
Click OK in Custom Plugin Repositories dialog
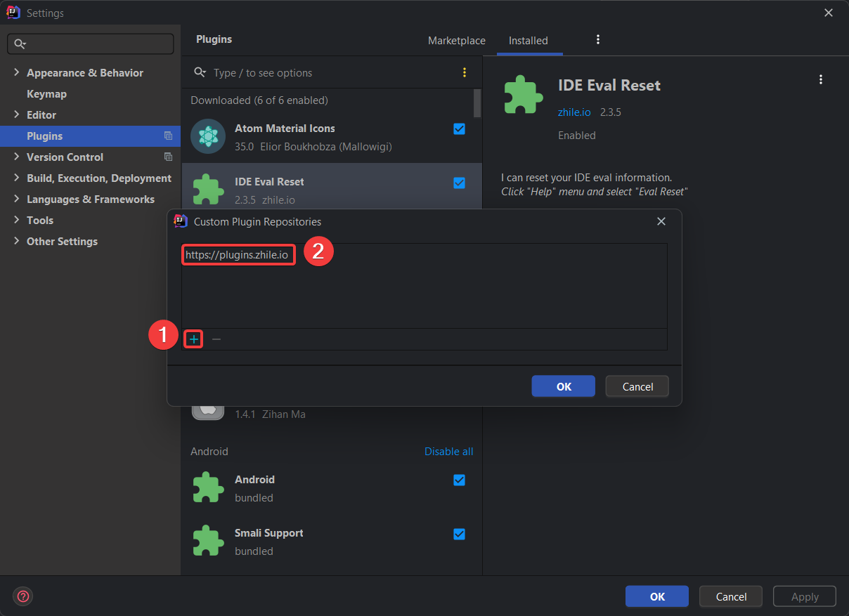564,386
